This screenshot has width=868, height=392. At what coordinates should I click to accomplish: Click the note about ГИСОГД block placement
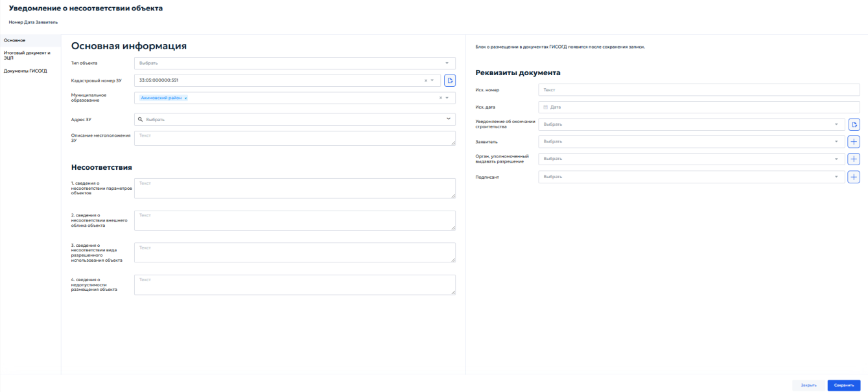pos(560,47)
